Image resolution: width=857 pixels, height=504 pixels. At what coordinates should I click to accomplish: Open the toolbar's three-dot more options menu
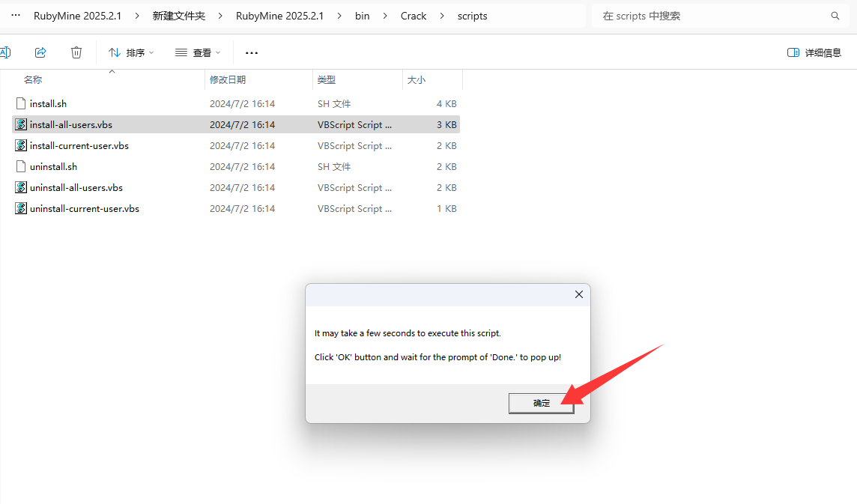coord(252,53)
